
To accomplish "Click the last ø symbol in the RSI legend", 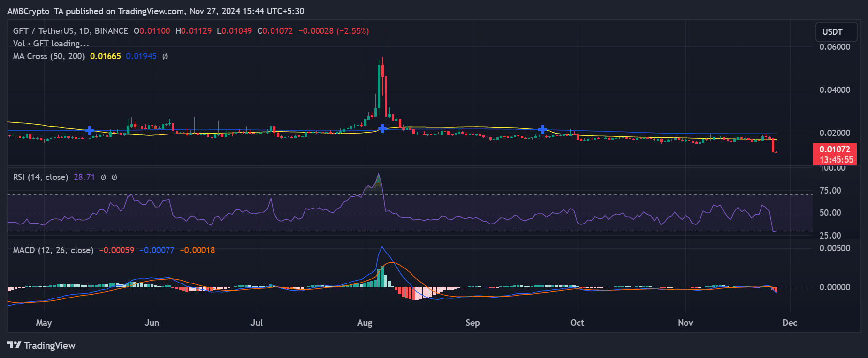I will [x=114, y=177].
